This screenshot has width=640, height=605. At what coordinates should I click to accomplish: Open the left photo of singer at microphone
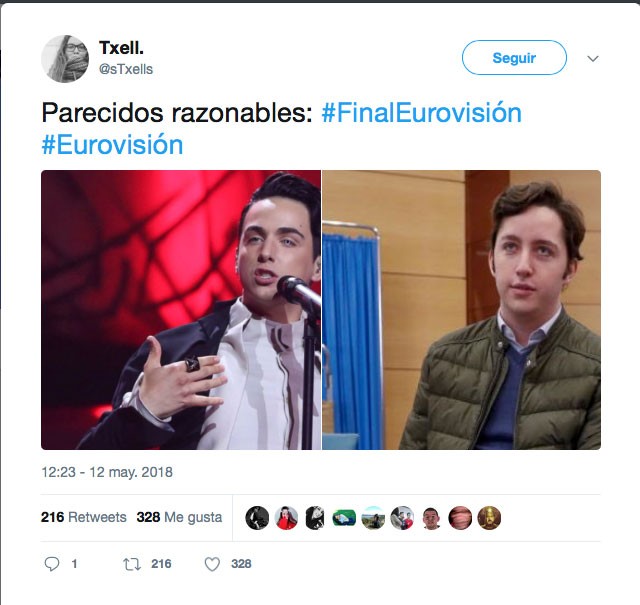pos(181,310)
